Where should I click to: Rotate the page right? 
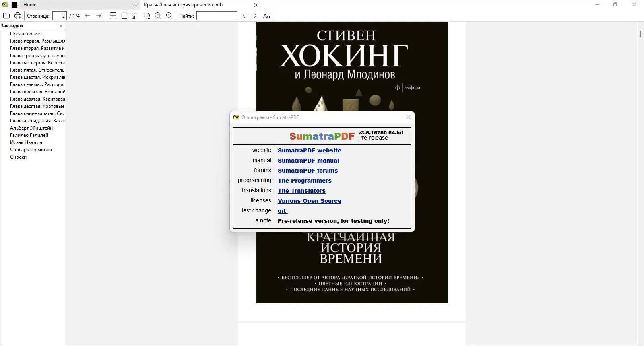coord(147,16)
